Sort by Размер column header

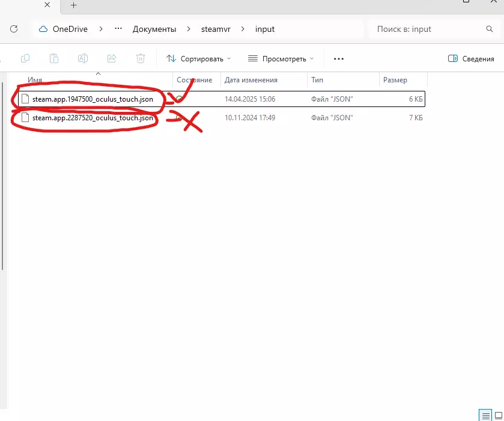click(395, 80)
